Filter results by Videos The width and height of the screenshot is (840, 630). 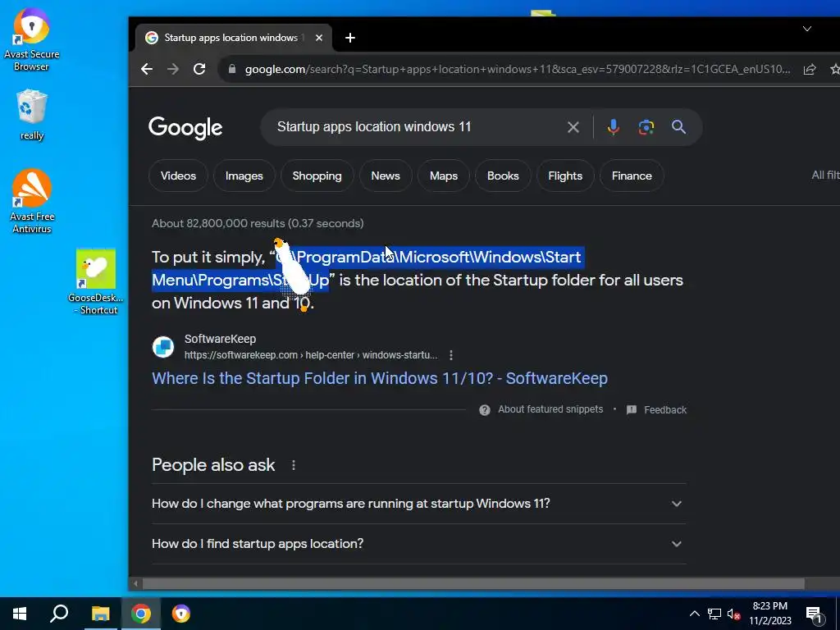point(178,176)
